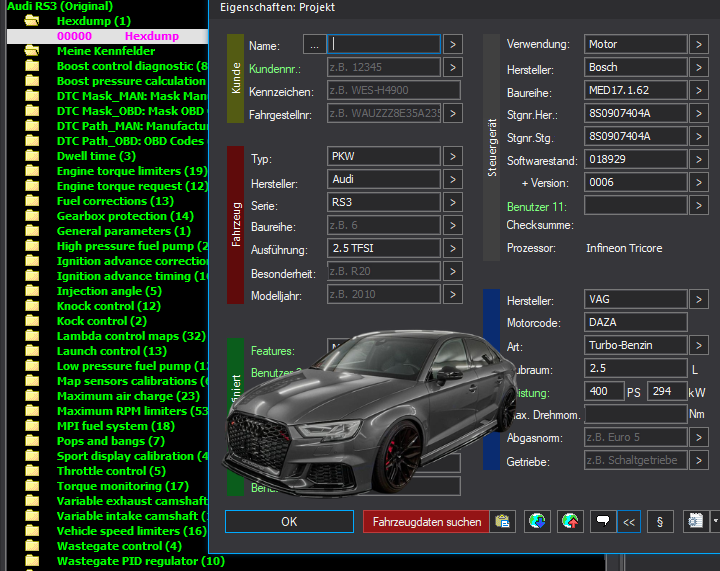Click into the Name input field

click(x=384, y=45)
